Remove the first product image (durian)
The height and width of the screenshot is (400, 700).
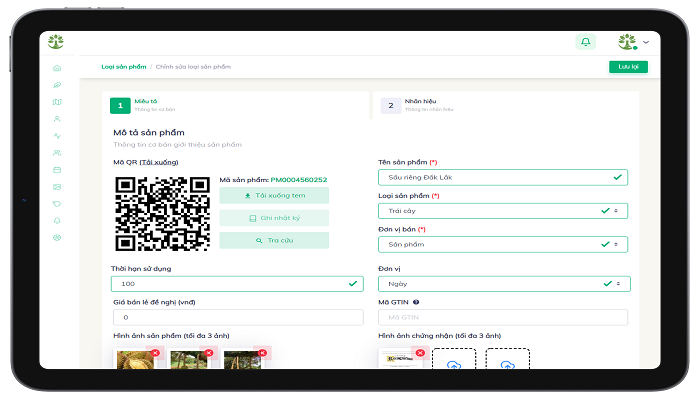tap(155, 353)
